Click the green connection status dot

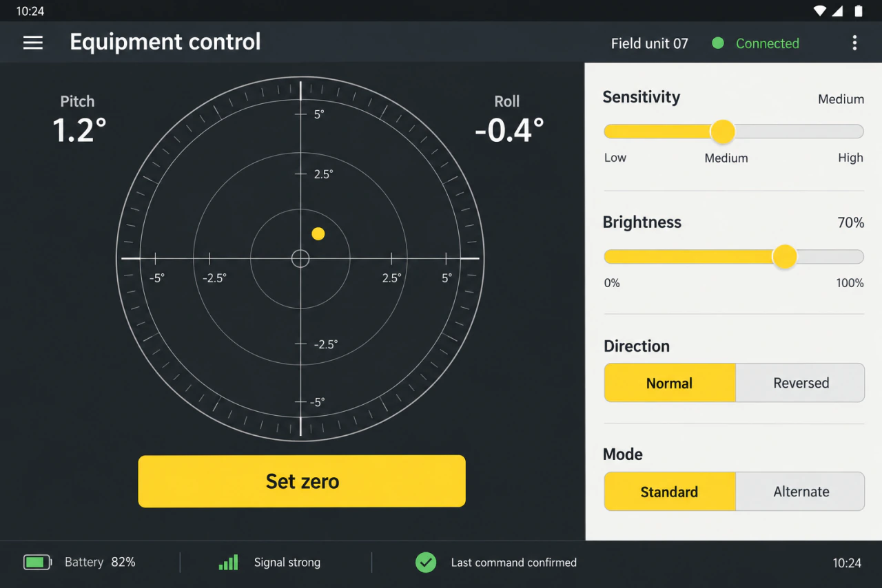(x=718, y=43)
